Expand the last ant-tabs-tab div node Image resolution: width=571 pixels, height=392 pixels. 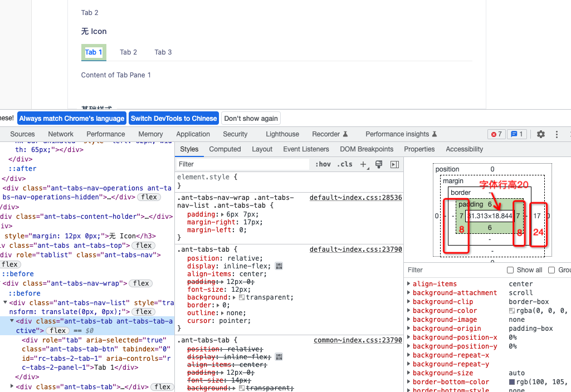12,386
